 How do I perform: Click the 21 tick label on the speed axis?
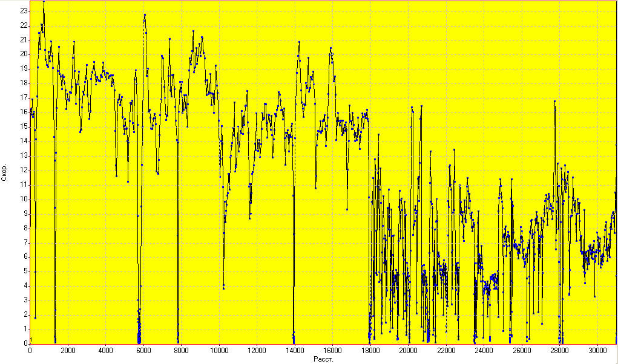tap(24, 40)
